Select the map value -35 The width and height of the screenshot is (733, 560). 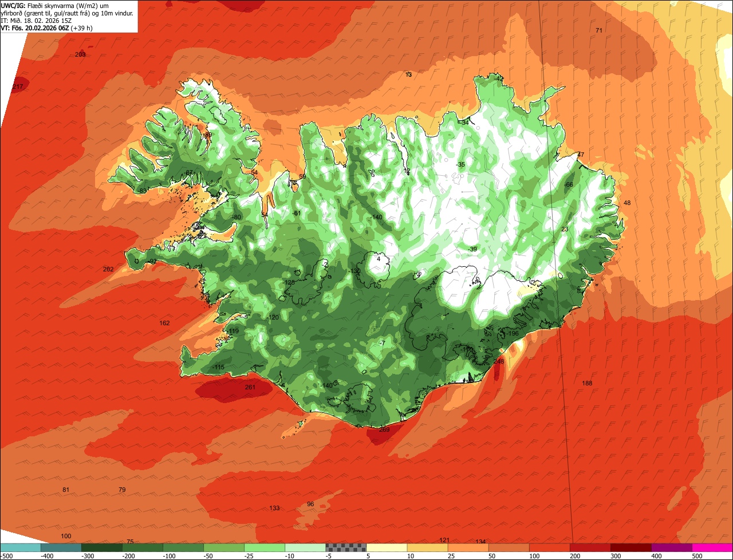[x=460, y=165]
